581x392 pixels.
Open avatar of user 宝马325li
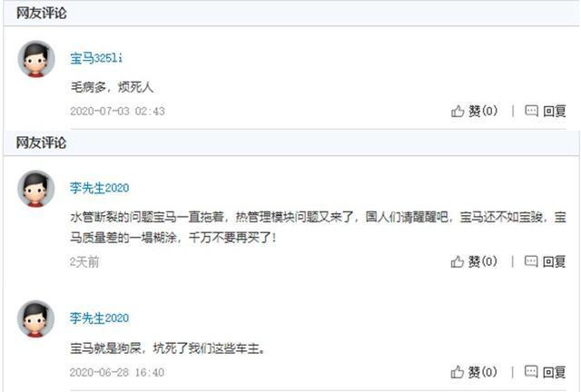[36, 59]
